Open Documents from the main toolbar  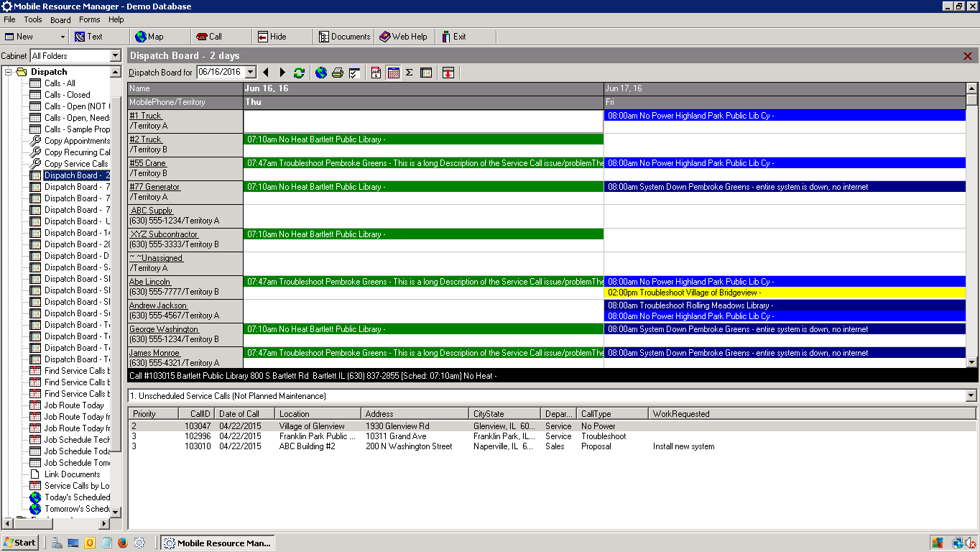tap(345, 37)
